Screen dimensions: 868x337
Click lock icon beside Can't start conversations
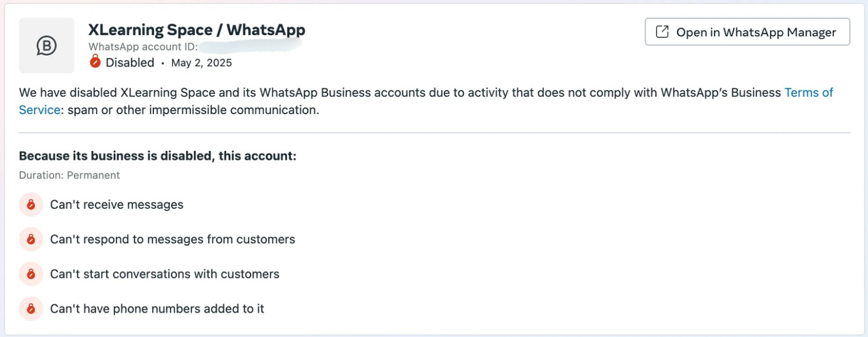coord(31,274)
